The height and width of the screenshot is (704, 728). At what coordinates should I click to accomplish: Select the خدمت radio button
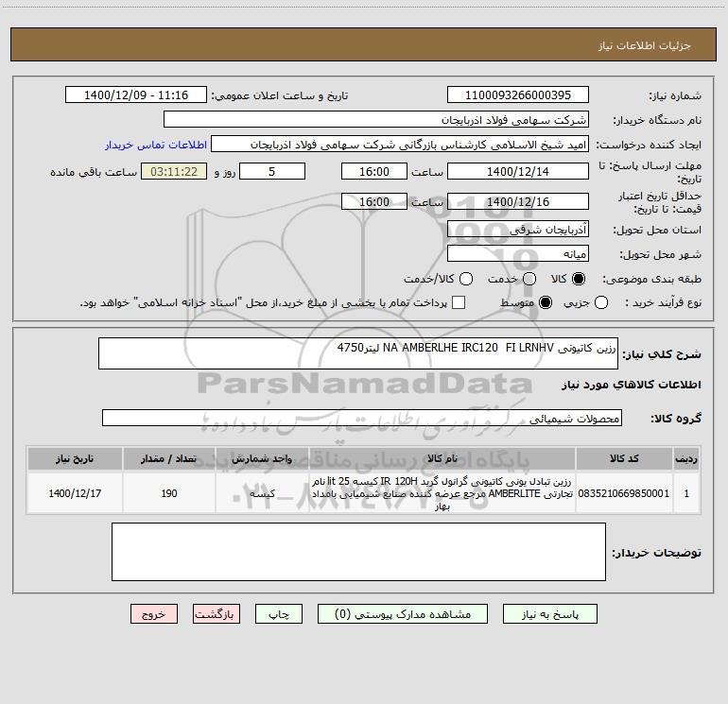(529, 279)
